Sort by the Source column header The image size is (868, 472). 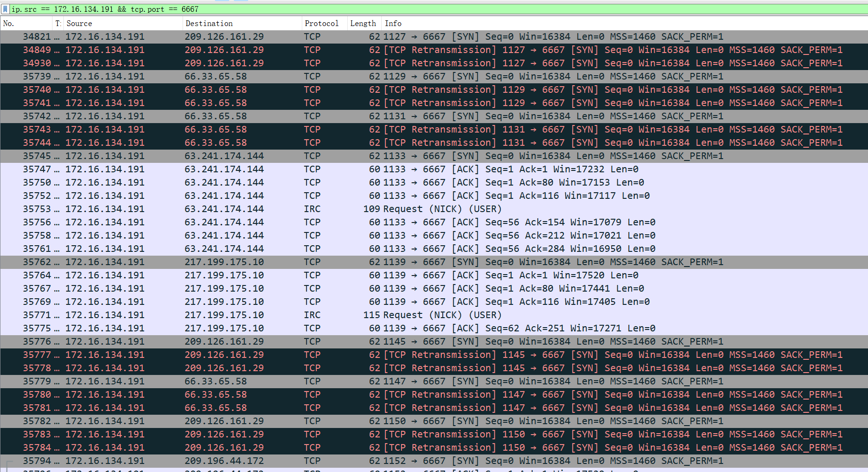pos(123,23)
